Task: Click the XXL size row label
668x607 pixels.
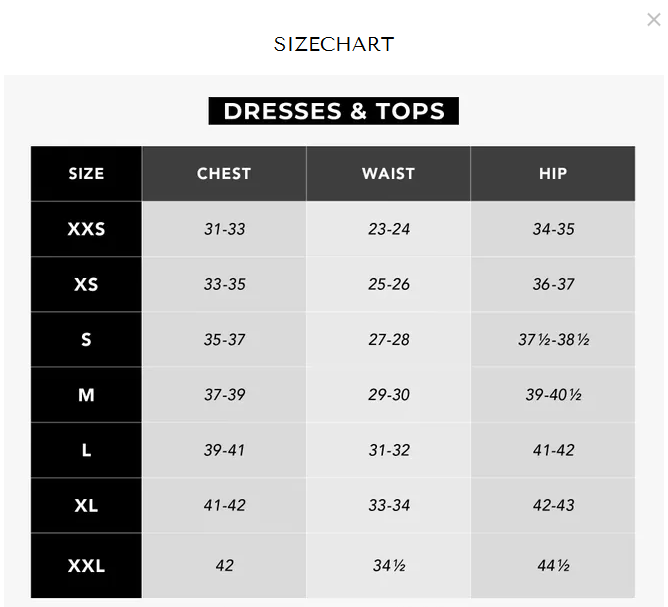Action: (86, 566)
